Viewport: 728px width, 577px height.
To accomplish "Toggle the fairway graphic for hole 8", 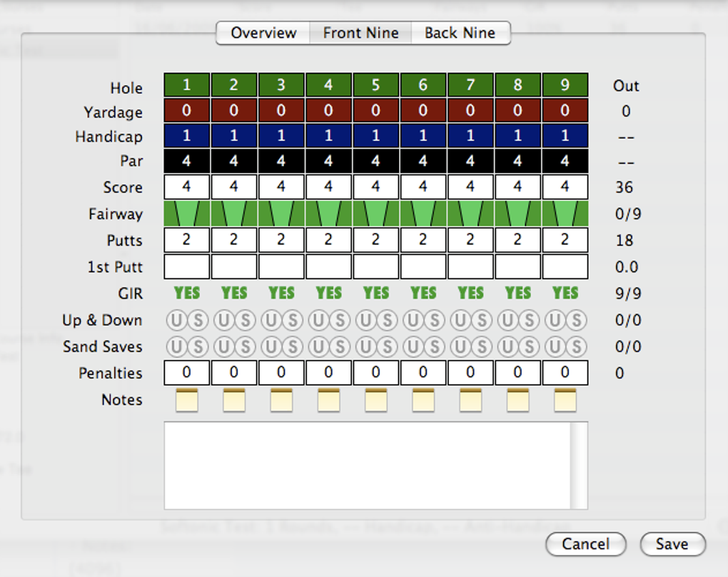I will coord(519,214).
